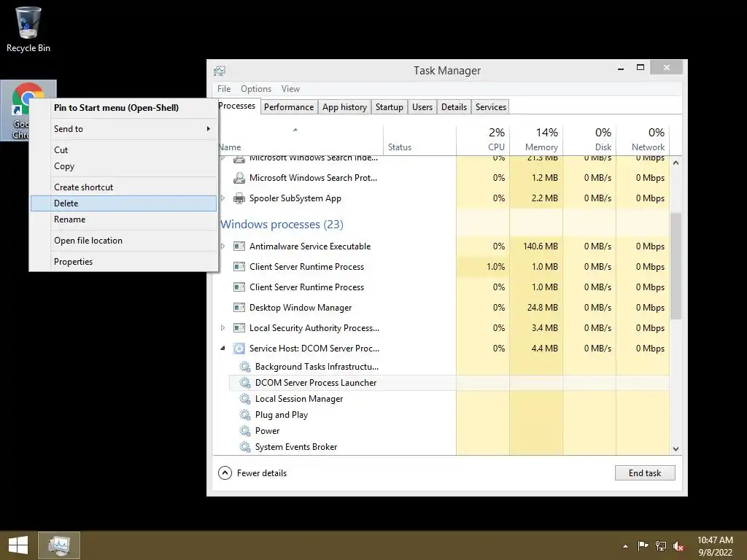This screenshot has height=560, width=747.
Task: Choose Cut from the context menu
Action: point(123,150)
